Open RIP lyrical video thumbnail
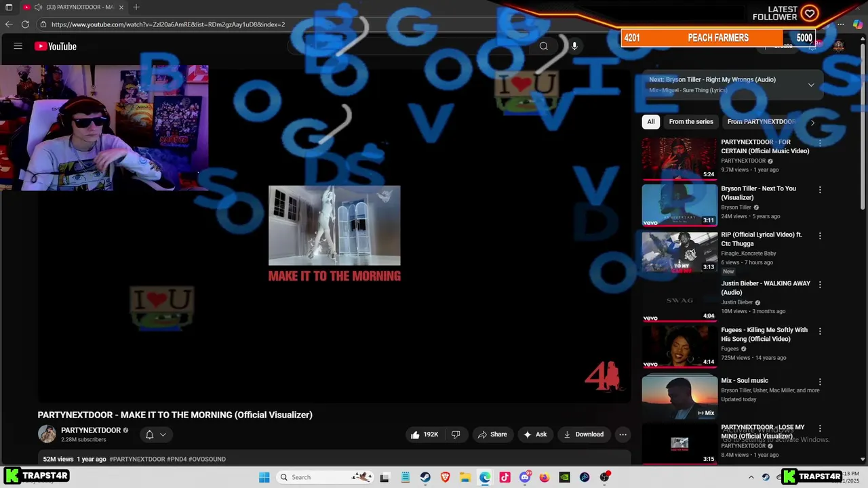Screen dimensions: 868x488 click(679, 251)
